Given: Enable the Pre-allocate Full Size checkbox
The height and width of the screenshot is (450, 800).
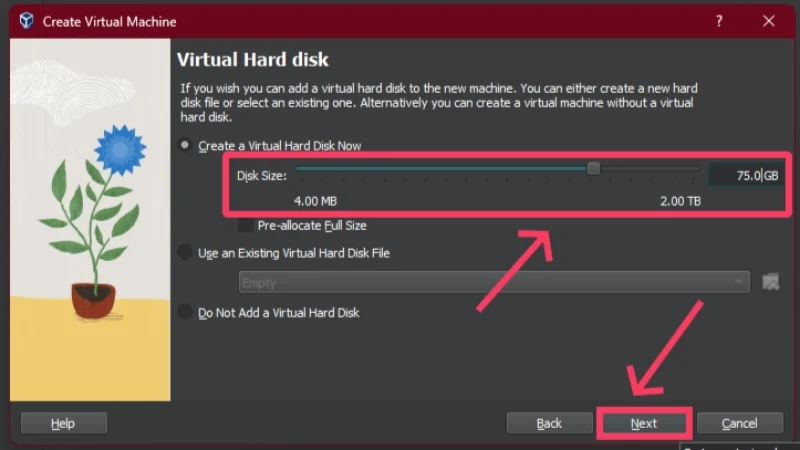Looking at the screenshot, I should pyautogui.click(x=245, y=225).
